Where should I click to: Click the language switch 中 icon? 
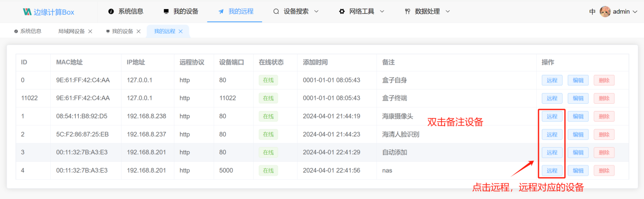click(x=593, y=11)
